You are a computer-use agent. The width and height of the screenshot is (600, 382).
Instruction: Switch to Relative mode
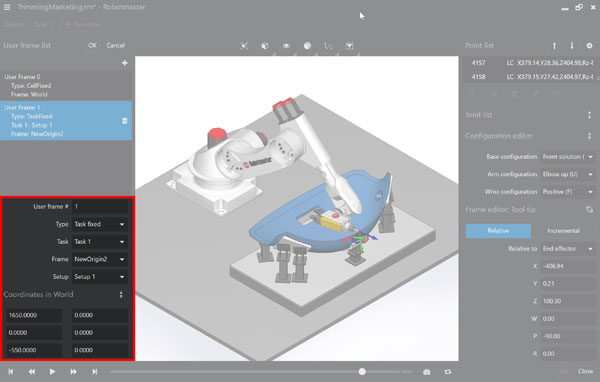click(x=498, y=231)
